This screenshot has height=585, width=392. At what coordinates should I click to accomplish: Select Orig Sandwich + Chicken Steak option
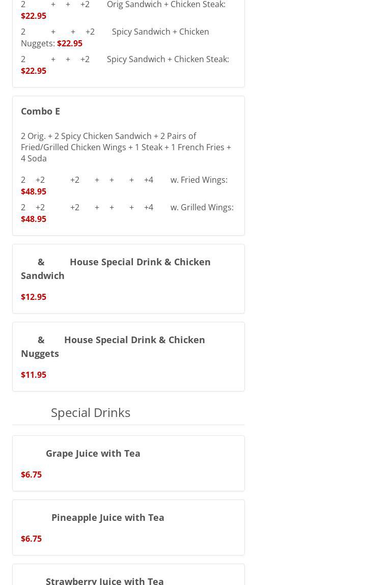click(165, 5)
